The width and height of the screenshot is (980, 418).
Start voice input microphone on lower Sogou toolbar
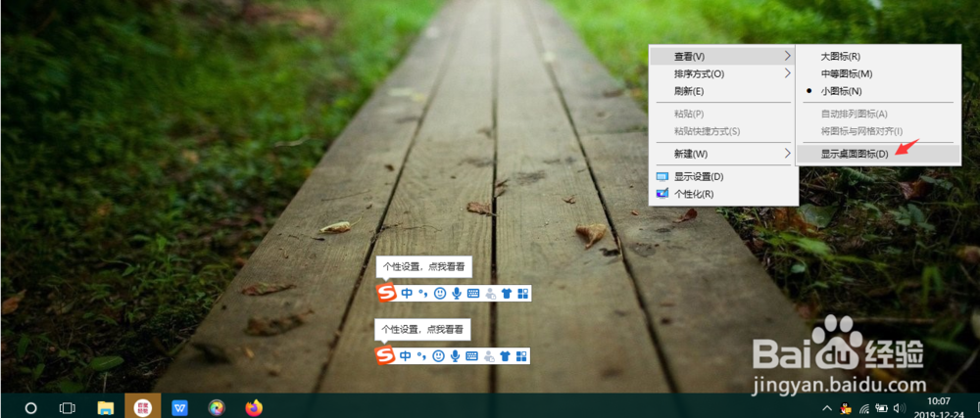pos(456,355)
